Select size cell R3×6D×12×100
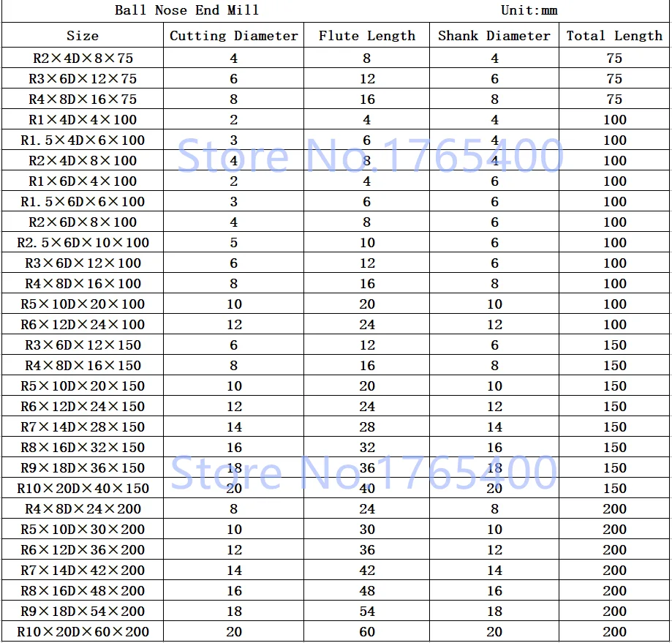This screenshot has height=643, width=672. 83,263
